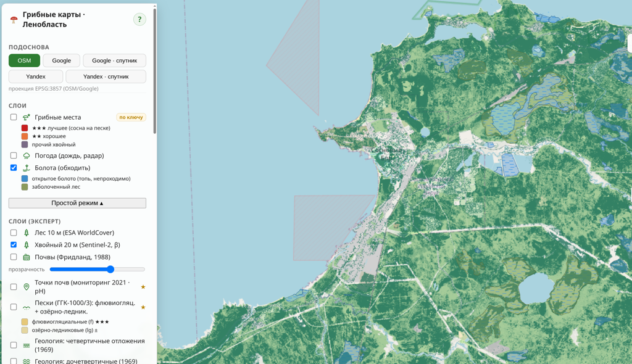Click the sidebar vertical scrollbar
This screenshot has width=632, height=364.
click(155, 71)
